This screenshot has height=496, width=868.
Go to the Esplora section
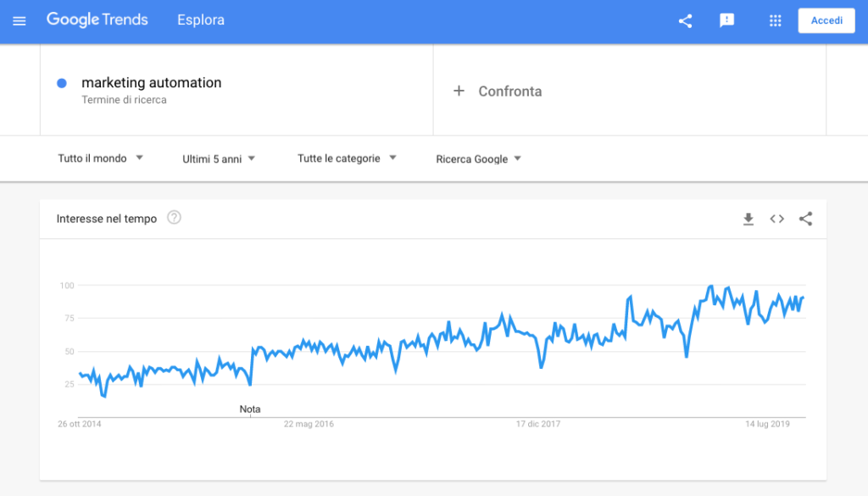click(x=201, y=20)
